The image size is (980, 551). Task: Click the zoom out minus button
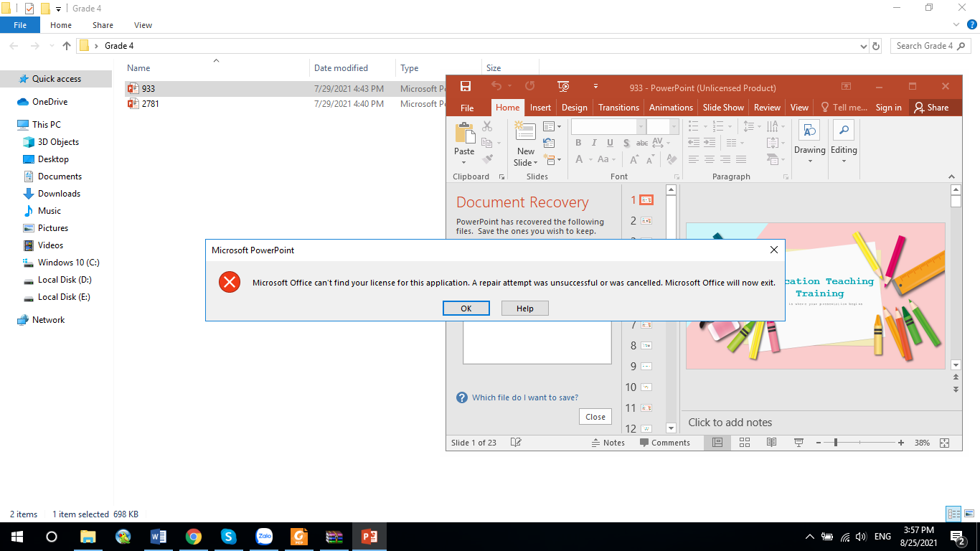[x=819, y=443]
